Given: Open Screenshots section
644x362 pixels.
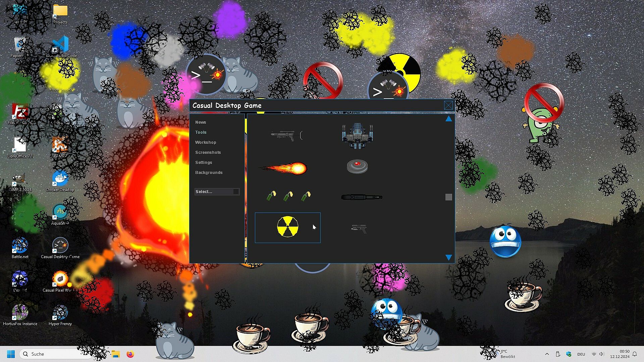Looking at the screenshot, I should (208, 153).
